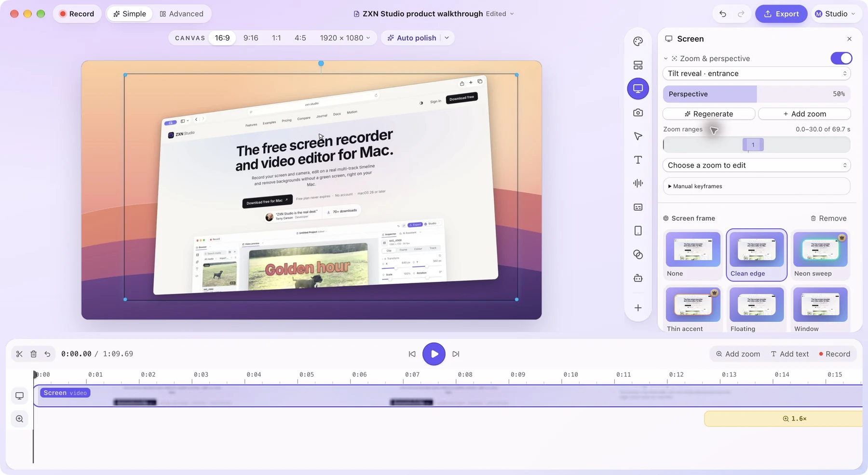Open the 1920 × 1080 resolution dropdown

(x=345, y=38)
